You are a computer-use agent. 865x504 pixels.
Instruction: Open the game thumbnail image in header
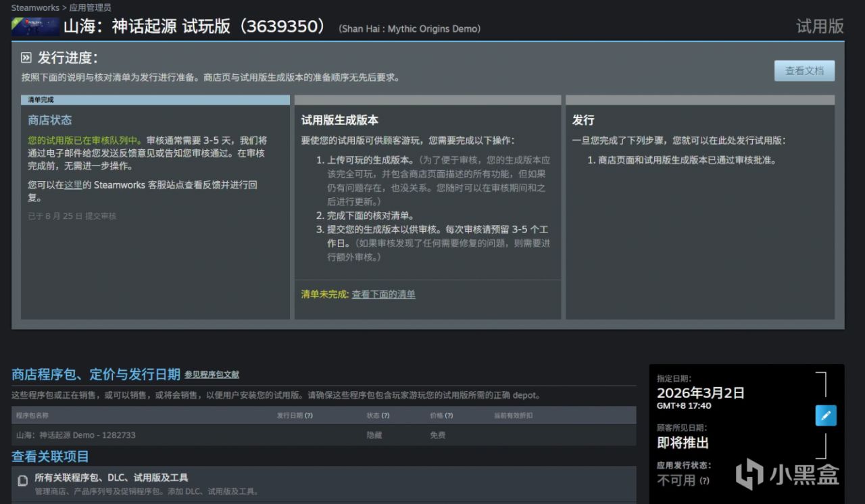(35, 26)
